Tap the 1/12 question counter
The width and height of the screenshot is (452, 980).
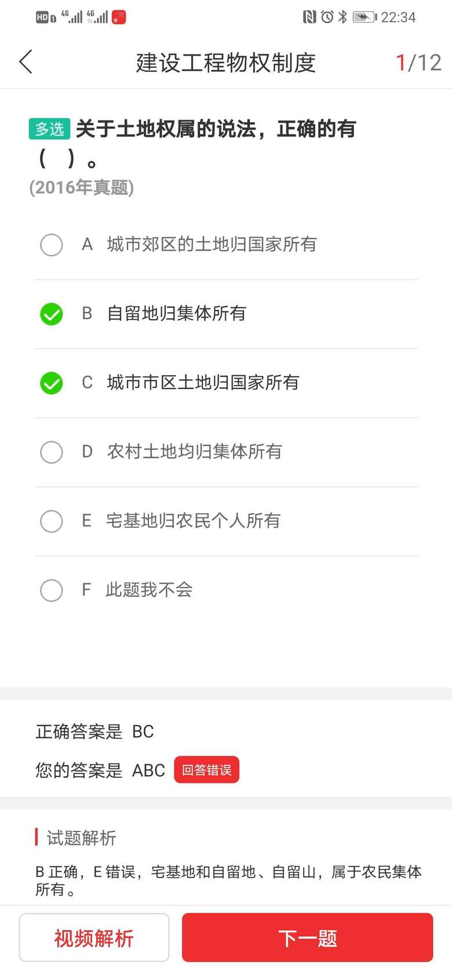pos(418,63)
